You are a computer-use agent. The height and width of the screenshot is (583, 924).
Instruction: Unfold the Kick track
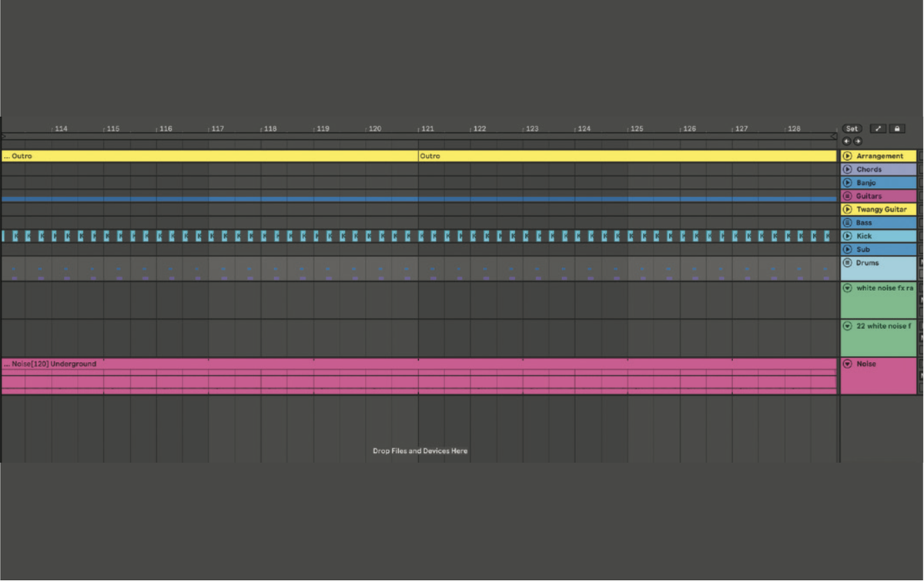(847, 236)
